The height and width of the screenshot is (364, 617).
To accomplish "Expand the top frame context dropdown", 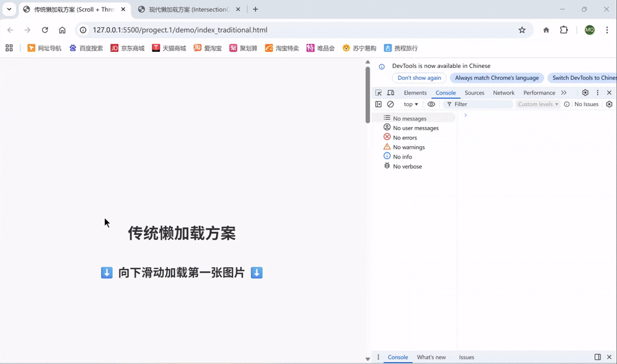I will point(410,104).
